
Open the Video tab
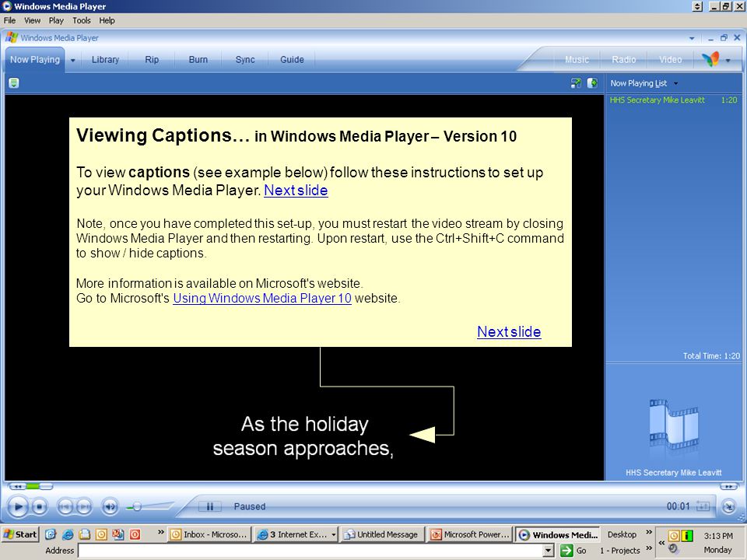point(670,60)
